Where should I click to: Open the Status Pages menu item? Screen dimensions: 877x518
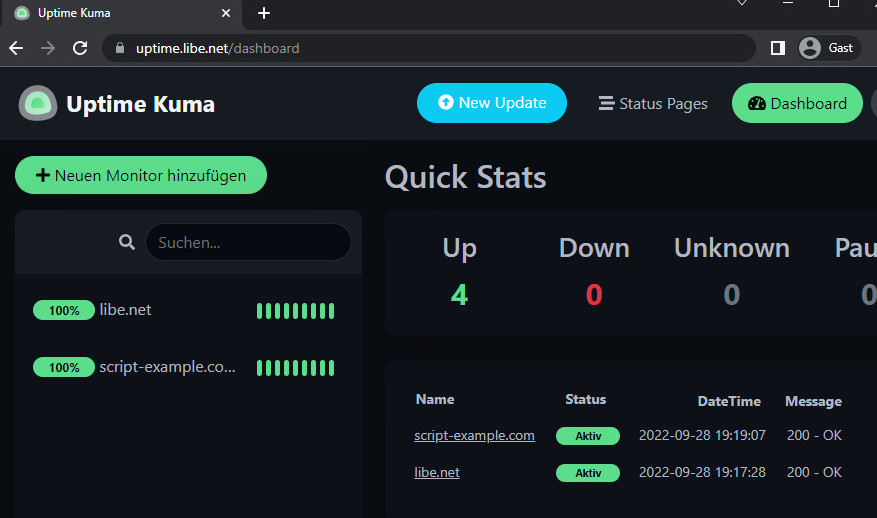point(653,103)
